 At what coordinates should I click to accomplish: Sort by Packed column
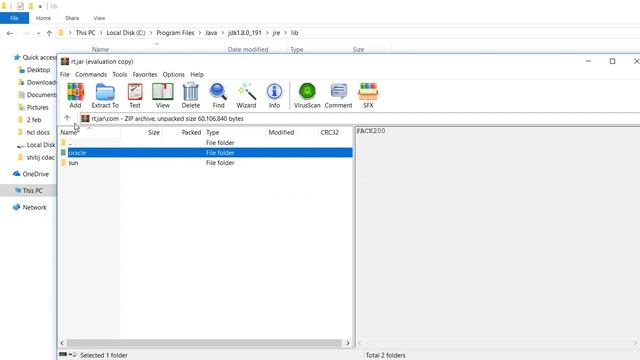pos(191,132)
